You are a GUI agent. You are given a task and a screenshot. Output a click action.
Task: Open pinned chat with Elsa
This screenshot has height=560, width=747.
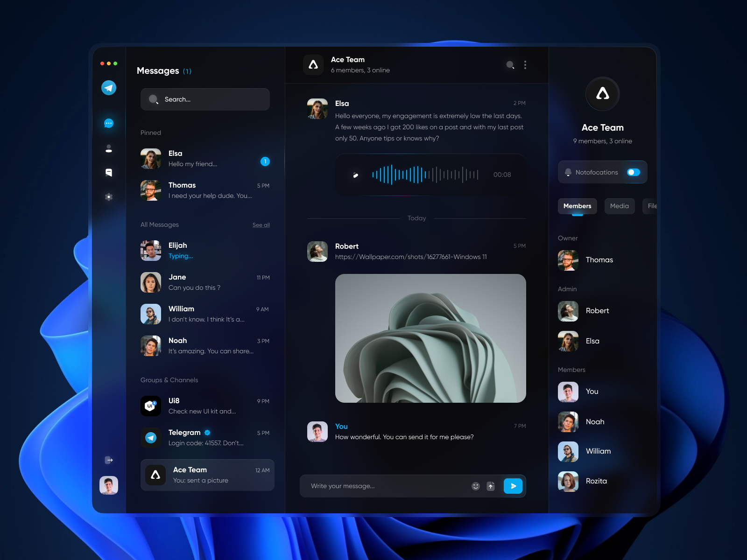[x=205, y=159]
